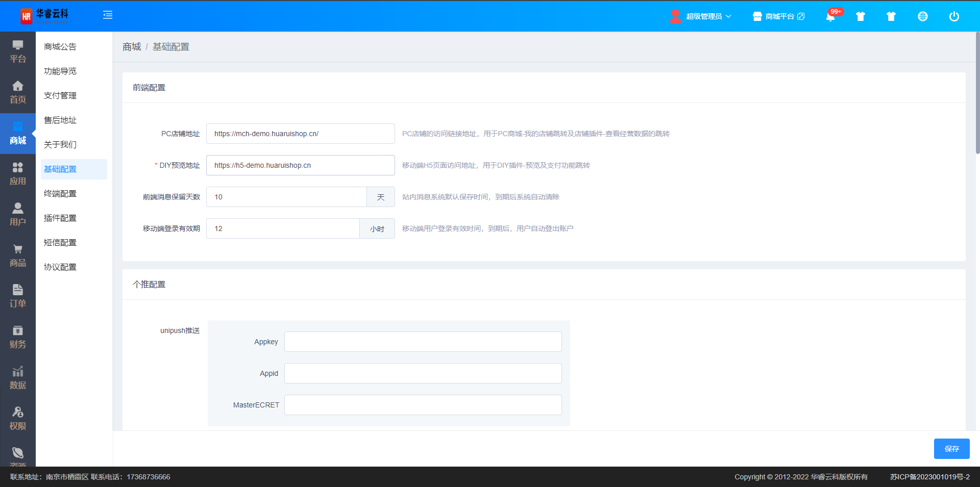Click the 商城 breadcrumb link
The image size is (980, 487).
[132, 47]
